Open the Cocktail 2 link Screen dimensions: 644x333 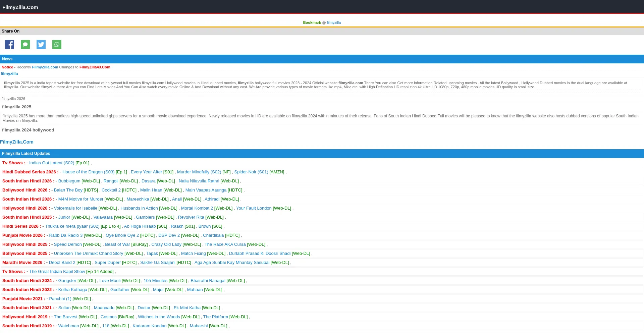tap(111, 190)
